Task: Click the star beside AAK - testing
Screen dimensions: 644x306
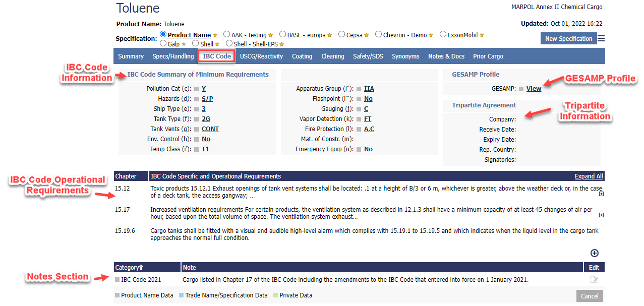Action: click(x=271, y=35)
